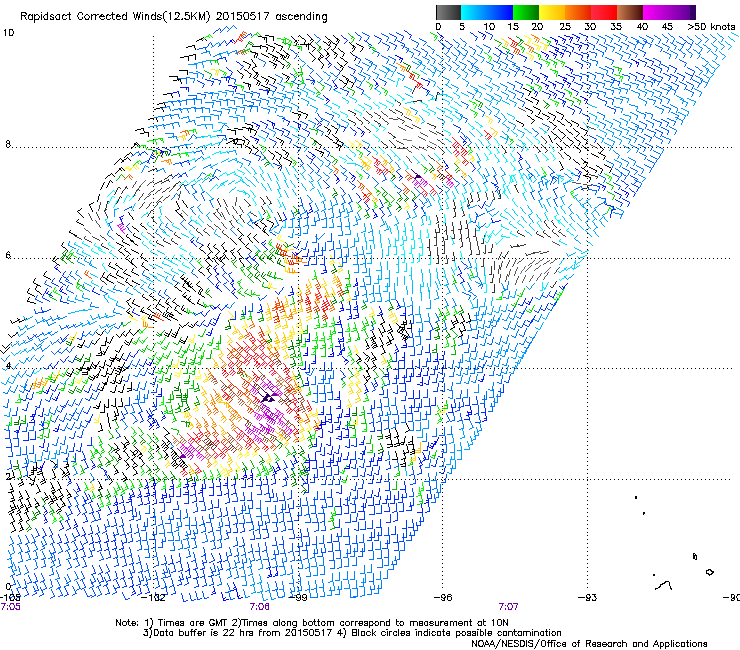This screenshot has width=740, height=650.
Task: Click the '25' legend scale label
Action: [x=564, y=27]
